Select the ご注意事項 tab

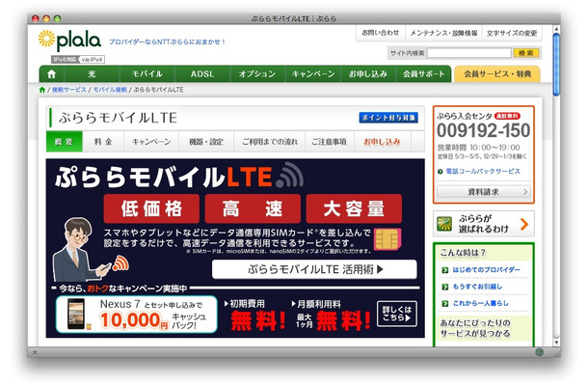(330, 142)
